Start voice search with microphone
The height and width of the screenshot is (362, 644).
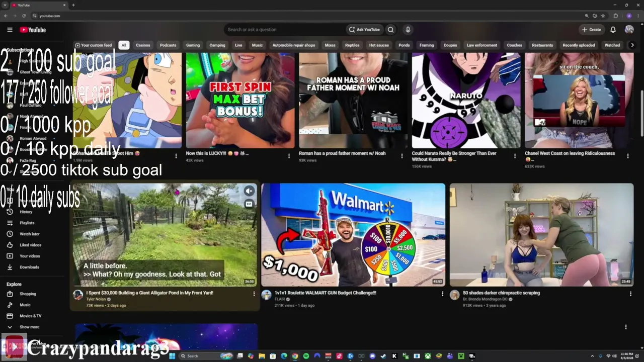(408, 30)
